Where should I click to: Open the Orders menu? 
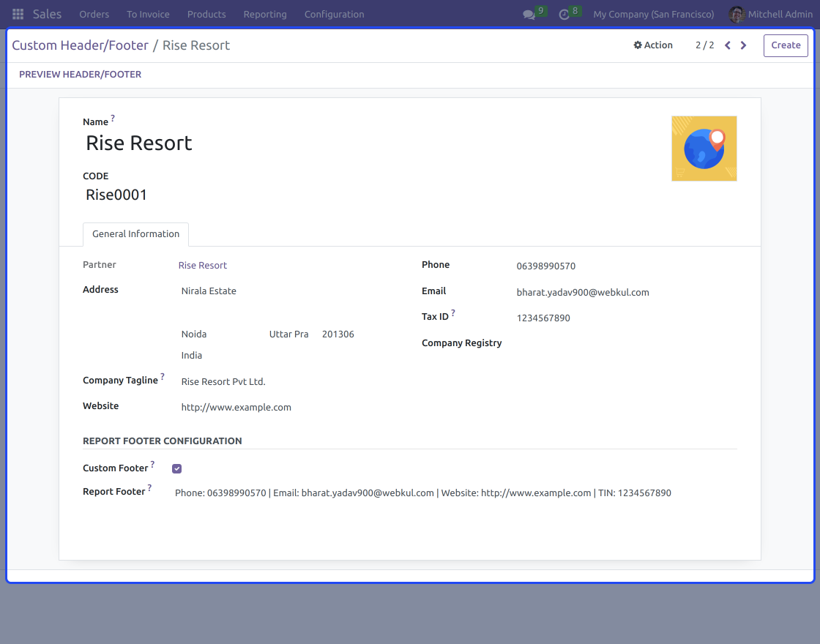[94, 14]
